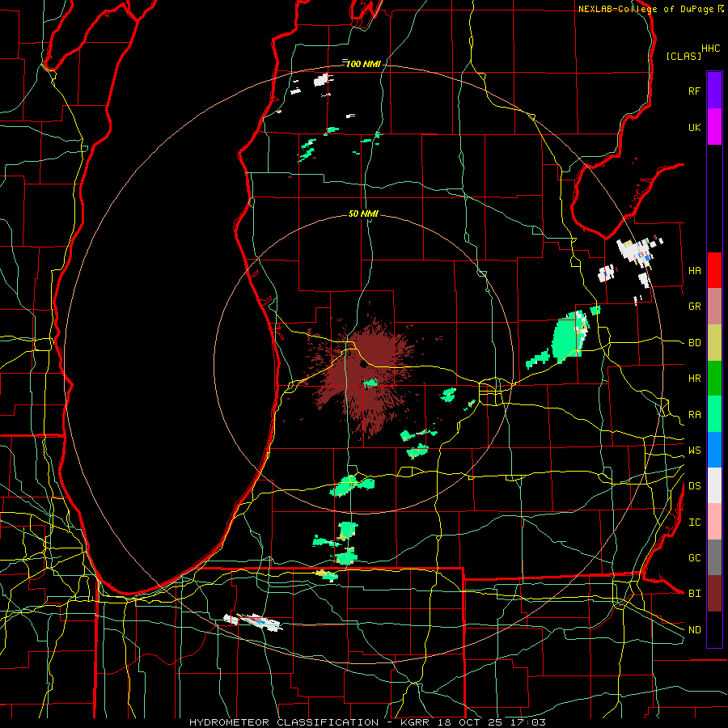Click the GC legend label
Viewport: 728px width, 728px height.
click(x=694, y=558)
